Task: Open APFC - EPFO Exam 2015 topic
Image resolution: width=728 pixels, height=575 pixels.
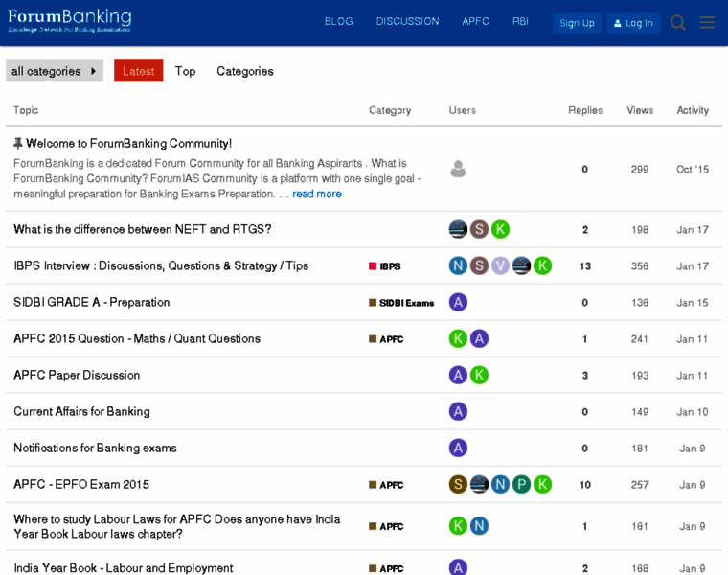Action: pyautogui.click(x=81, y=484)
